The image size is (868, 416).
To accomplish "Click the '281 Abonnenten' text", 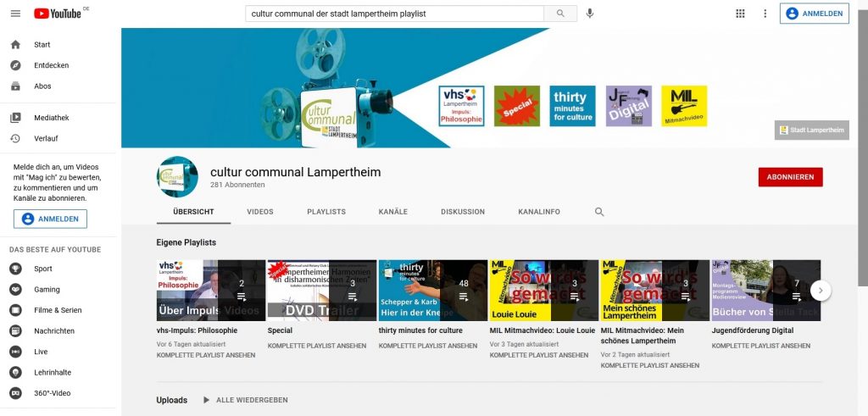I will click(237, 185).
